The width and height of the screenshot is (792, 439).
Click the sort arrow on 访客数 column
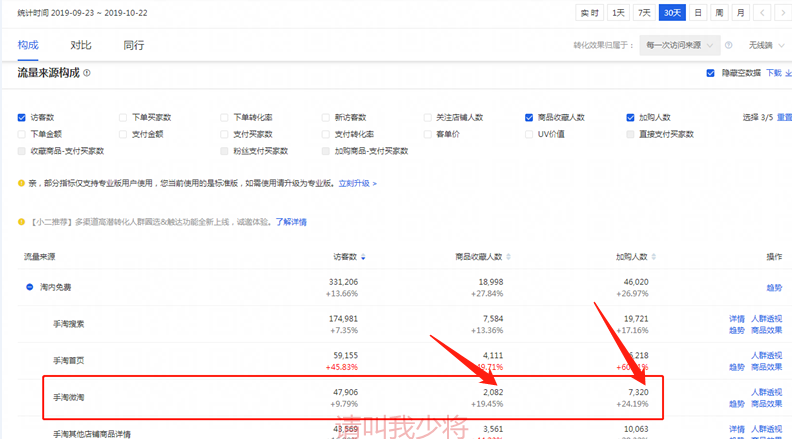point(362,257)
